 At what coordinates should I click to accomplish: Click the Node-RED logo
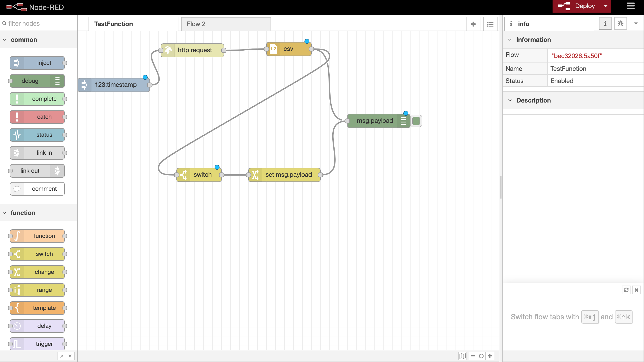coord(35,7)
